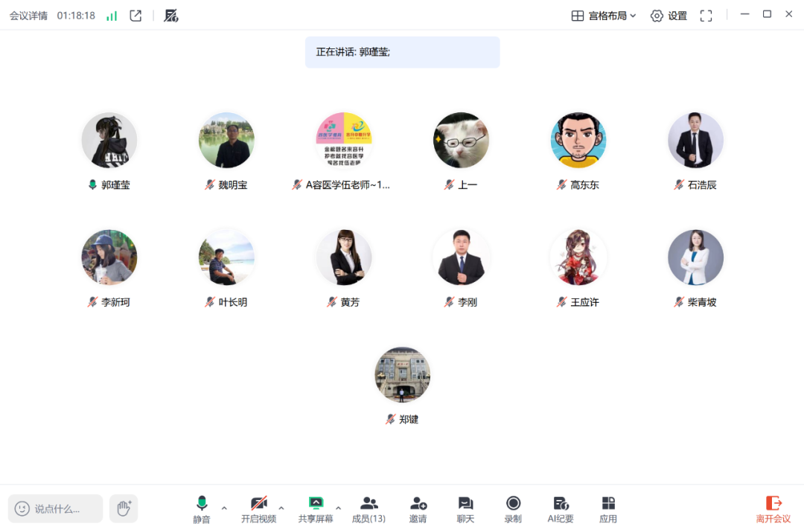804x532 pixels.
Task: Expand the video options arrow beside 开启视频
Action: 281,508
